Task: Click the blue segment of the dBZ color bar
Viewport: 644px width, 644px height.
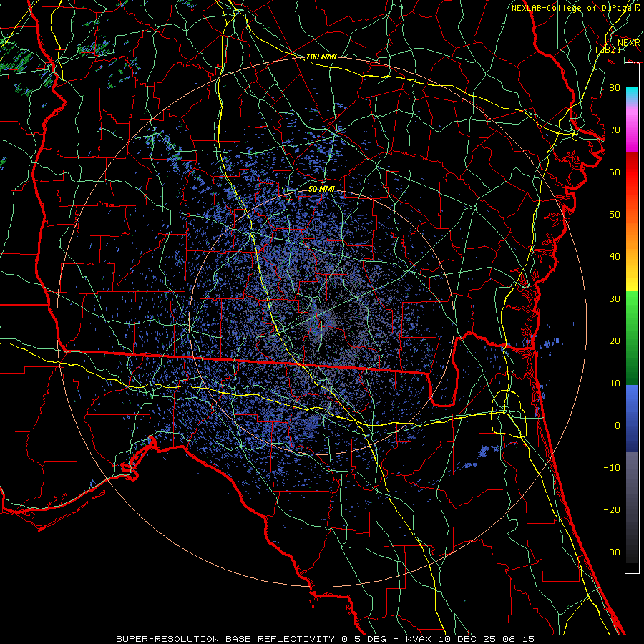Action: pos(632,418)
